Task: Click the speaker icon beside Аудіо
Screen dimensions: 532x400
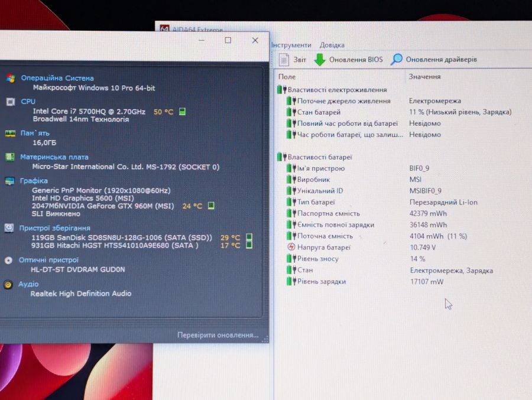Action: [x=8, y=284]
